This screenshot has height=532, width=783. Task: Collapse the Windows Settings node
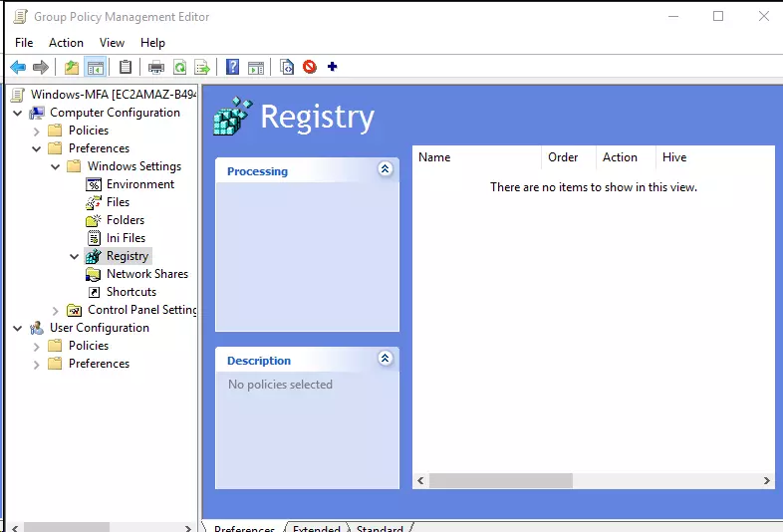56,166
